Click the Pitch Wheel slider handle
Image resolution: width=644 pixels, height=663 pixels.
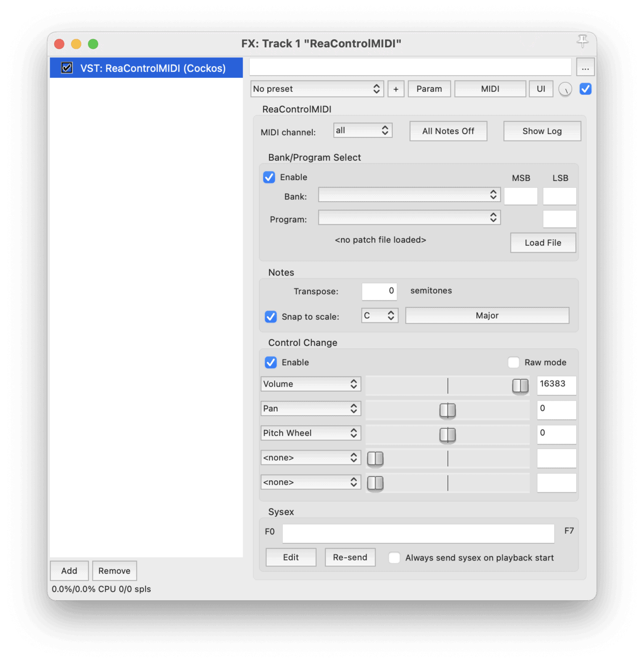pyautogui.click(x=448, y=435)
